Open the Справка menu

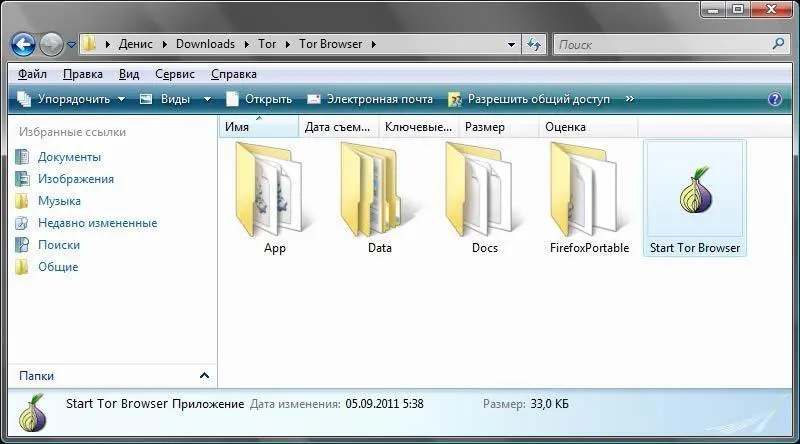[234, 74]
